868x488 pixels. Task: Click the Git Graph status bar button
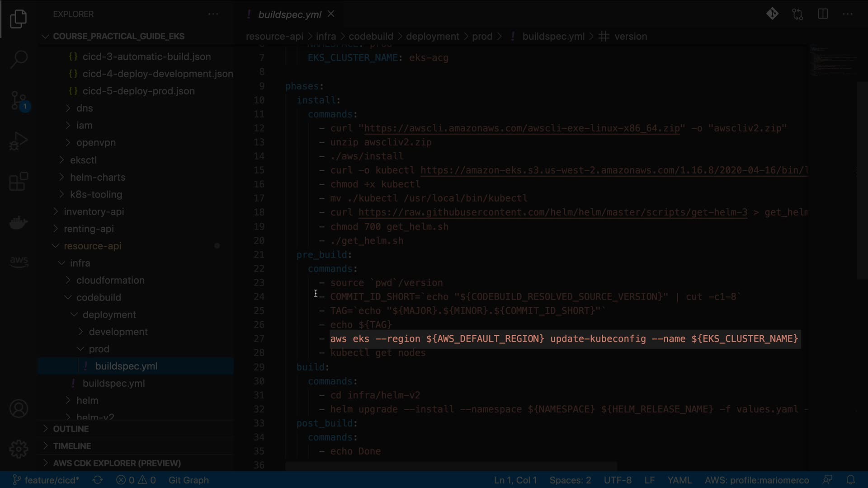tap(189, 480)
